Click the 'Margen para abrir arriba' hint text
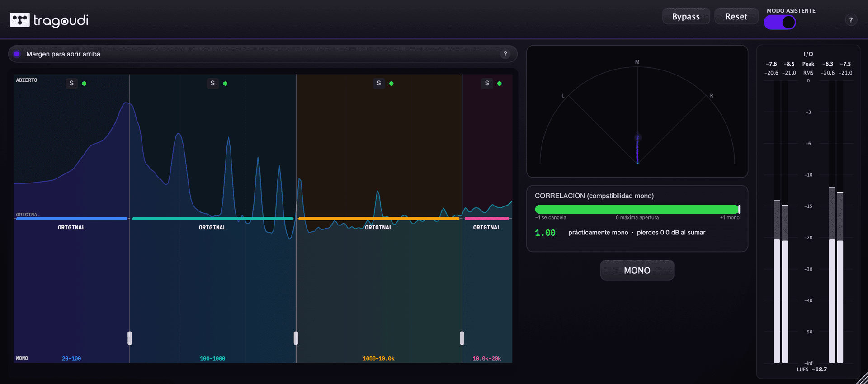Viewport: 868px width, 384px height. click(x=63, y=54)
